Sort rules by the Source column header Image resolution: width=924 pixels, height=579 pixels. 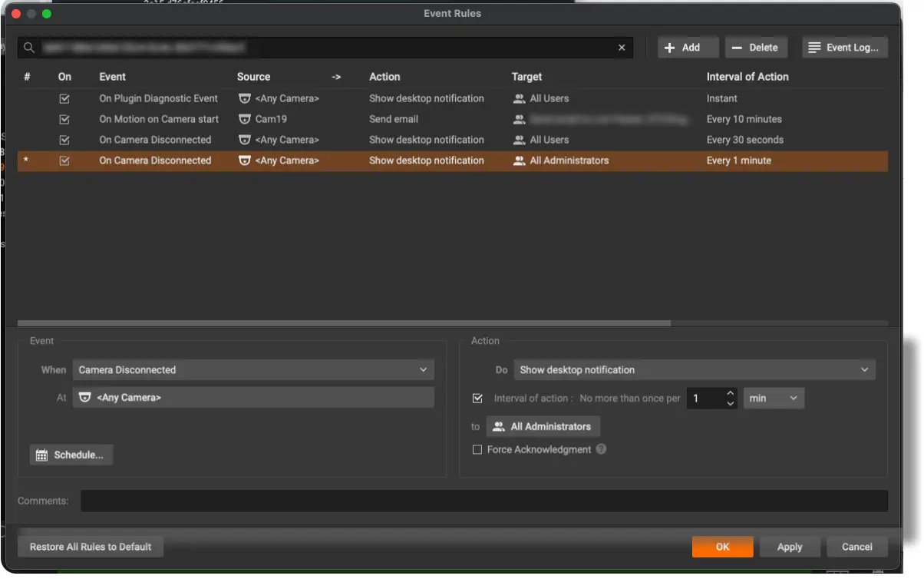click(254, 77)
